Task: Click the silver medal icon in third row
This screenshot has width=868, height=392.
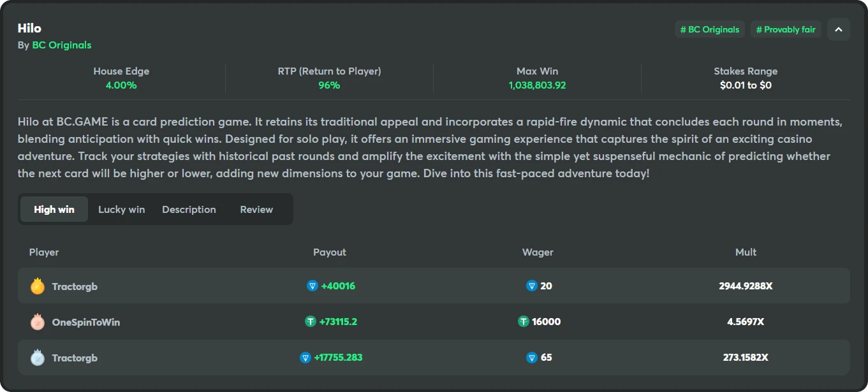Action: (x=38, y=358)
